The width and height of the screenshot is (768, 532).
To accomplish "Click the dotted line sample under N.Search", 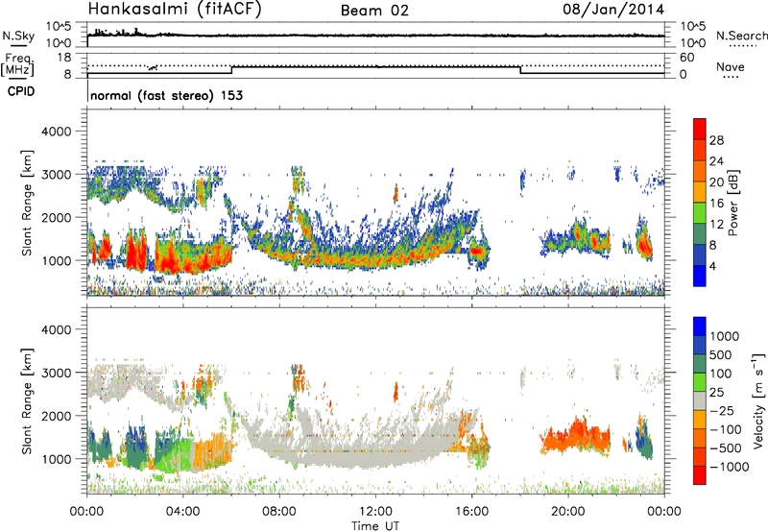I will (x=743, y=46).
